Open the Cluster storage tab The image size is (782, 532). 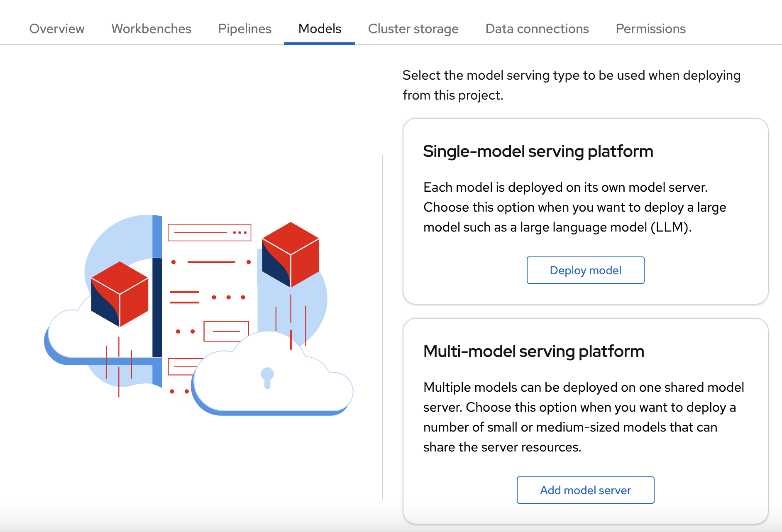coord(413,28)
